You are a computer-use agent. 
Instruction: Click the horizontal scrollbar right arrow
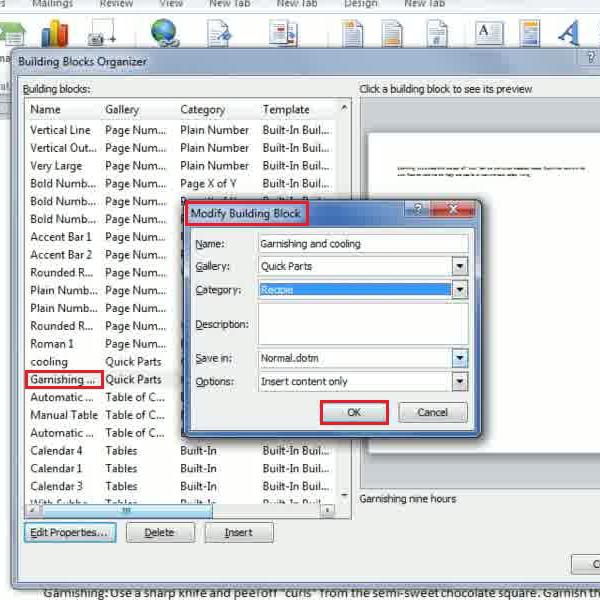327,510
